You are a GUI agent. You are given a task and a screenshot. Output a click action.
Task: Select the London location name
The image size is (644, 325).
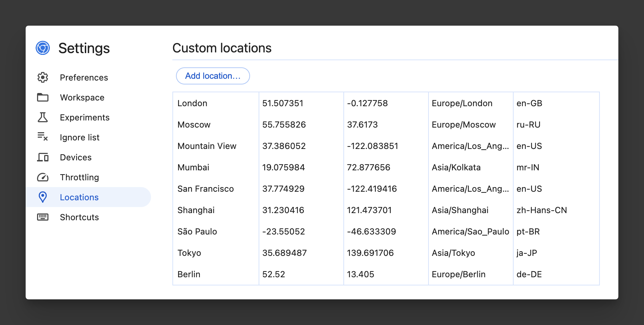pos(192,103)
